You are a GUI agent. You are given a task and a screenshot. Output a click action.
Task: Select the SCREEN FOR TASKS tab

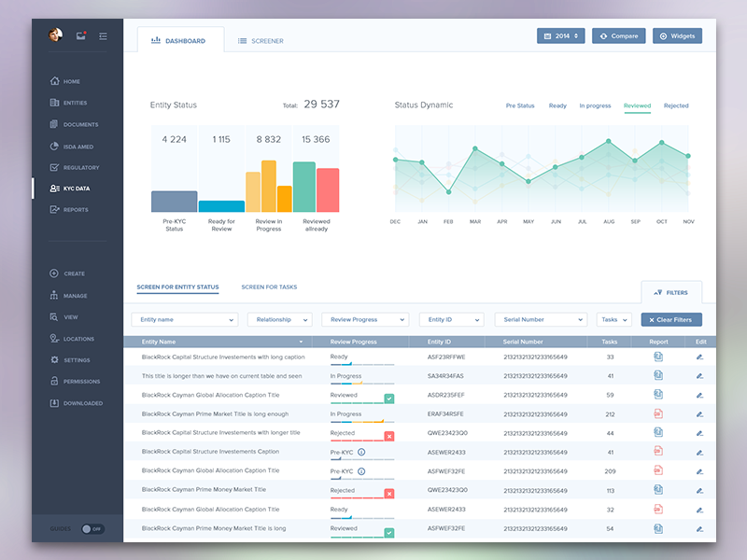269,287
